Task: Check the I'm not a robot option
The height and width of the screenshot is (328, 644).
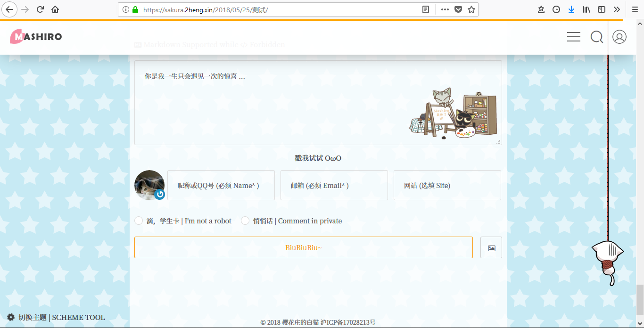Action: pyautogui.click(x=139, y=221)
